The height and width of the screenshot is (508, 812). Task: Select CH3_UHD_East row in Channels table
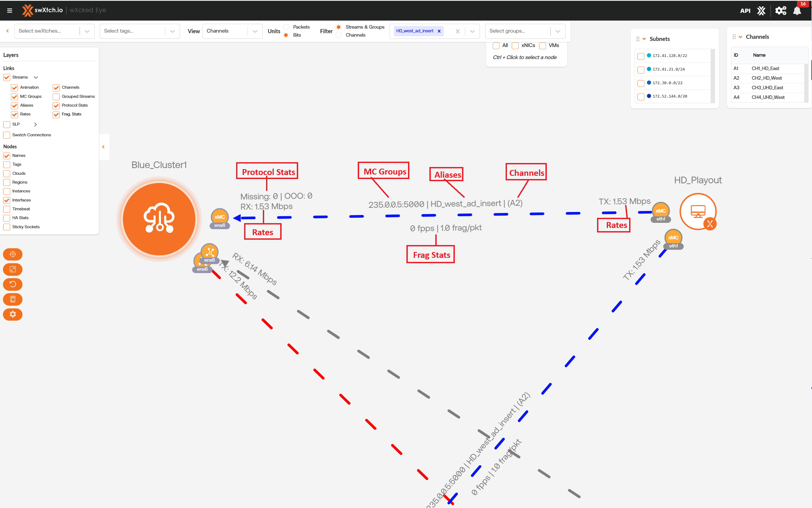767,88
